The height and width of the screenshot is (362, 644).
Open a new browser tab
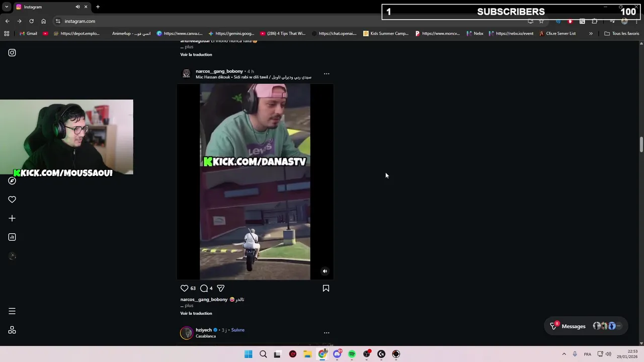98,7
